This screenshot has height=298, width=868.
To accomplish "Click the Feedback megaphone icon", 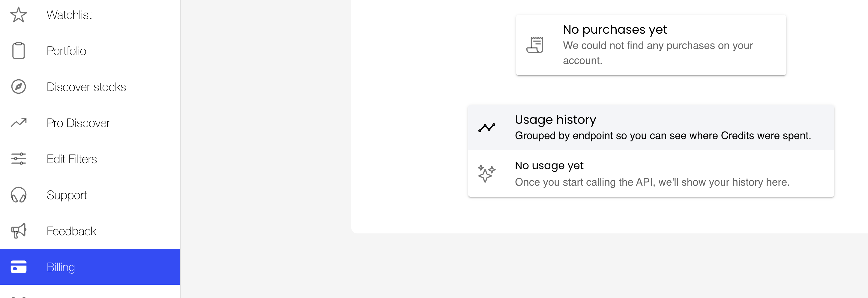I will (x=19, y=231).
